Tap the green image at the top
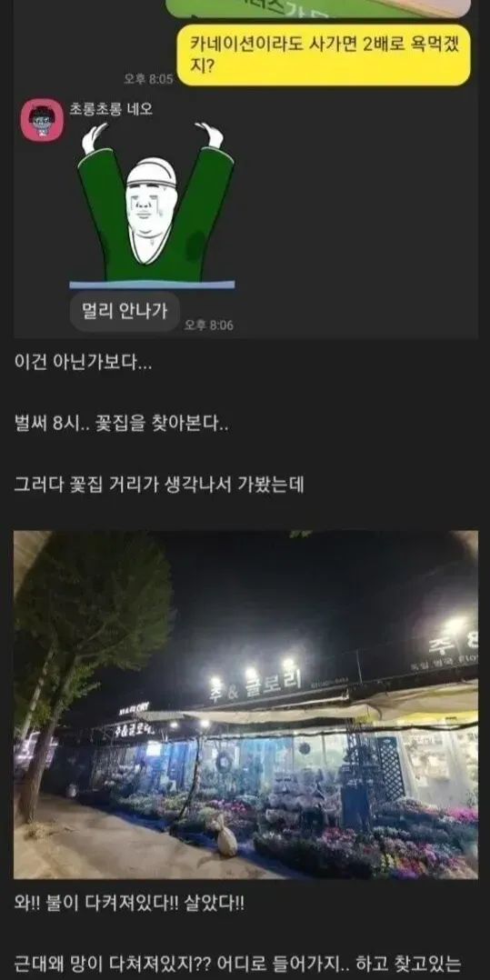Image resolution: width=490 pixels, height=980 pixels. (x=318, y=8)
